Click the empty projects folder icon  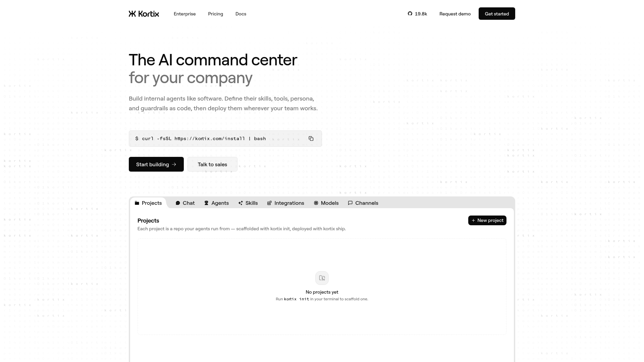coord(322,278)
